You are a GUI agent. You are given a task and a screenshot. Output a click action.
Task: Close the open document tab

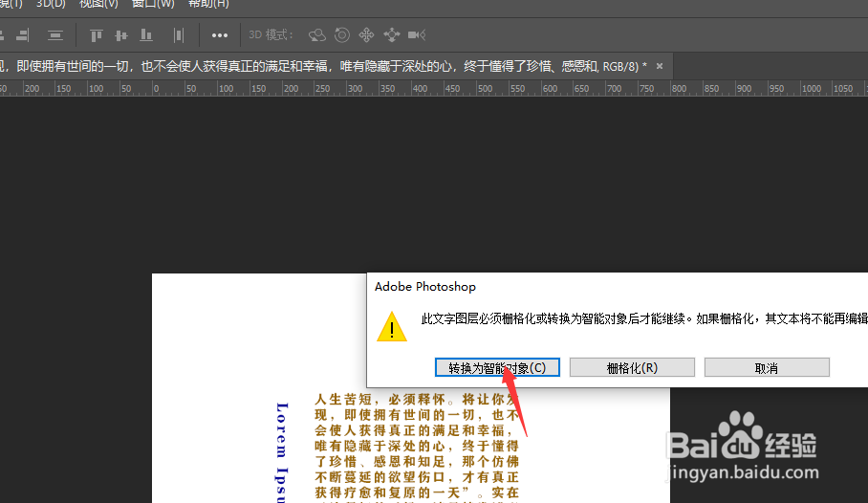pyautogui.click(x=660, y=66)
